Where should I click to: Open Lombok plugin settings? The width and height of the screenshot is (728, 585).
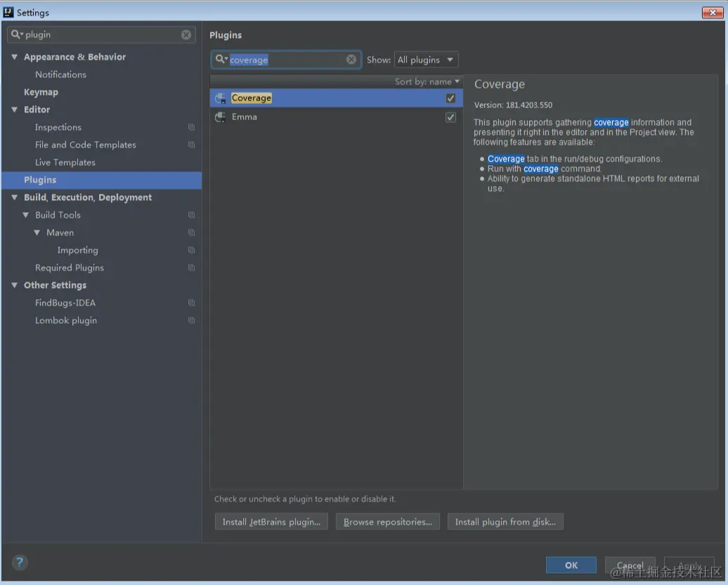66,320
